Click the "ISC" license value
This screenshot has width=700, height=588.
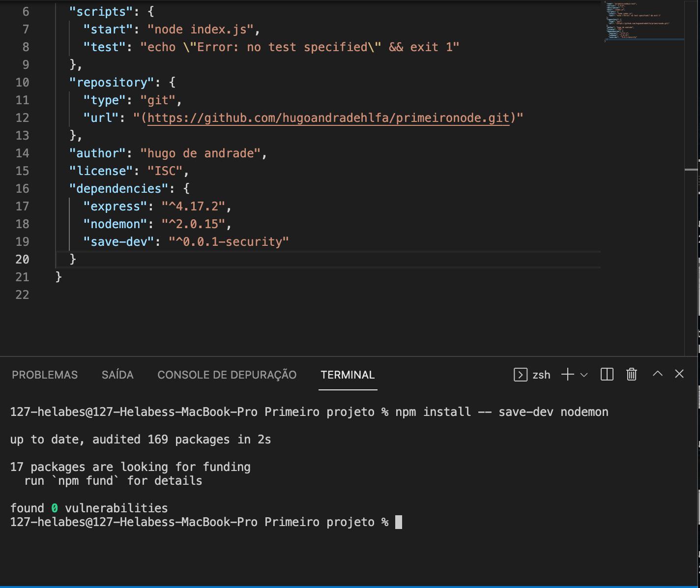[x=165, y=171]
